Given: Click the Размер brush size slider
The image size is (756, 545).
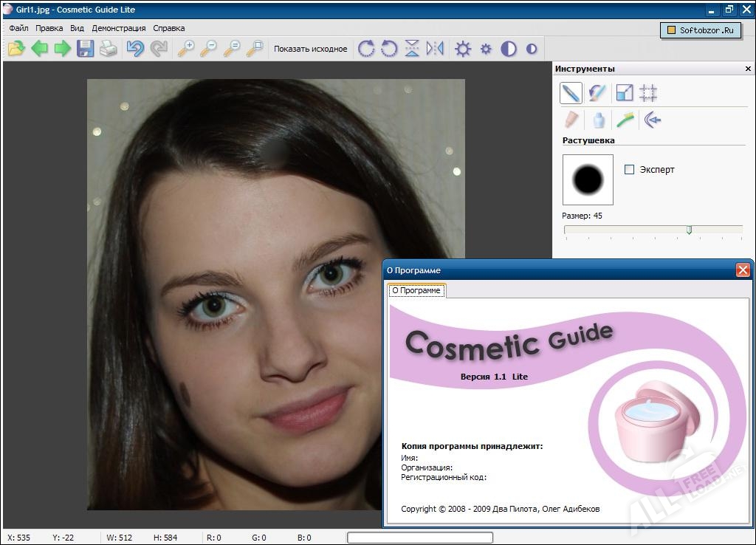Looking at the screenshot, I should pos(689,230).
